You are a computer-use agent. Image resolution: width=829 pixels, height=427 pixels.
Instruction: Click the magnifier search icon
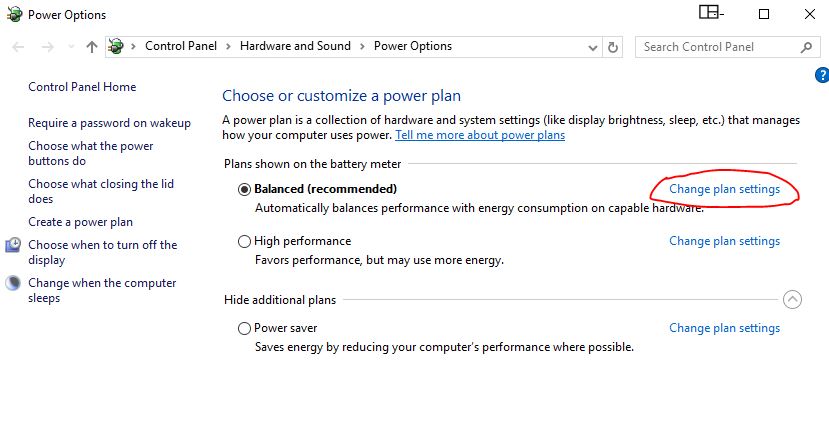tap(806, 47)
